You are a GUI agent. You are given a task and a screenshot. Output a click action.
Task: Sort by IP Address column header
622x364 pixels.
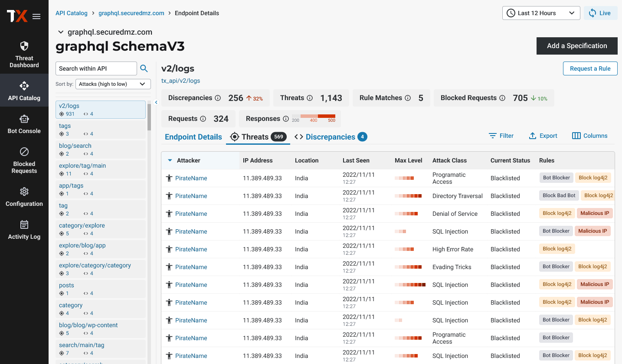[x=258, y=160]
